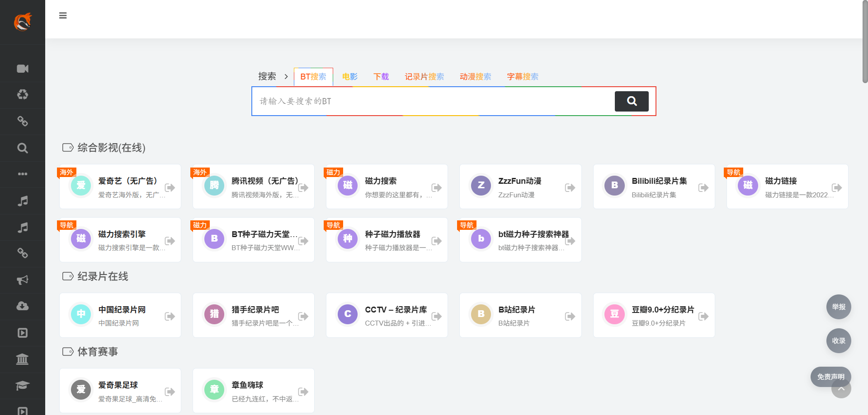Click the purple Z avatar of ZzzFun动漫
Viewport: 868px width, 415px height.
pos(481,185)
